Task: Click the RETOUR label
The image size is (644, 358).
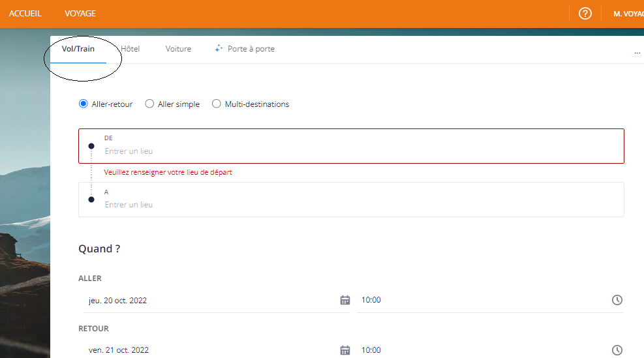Action: [94, 329]
